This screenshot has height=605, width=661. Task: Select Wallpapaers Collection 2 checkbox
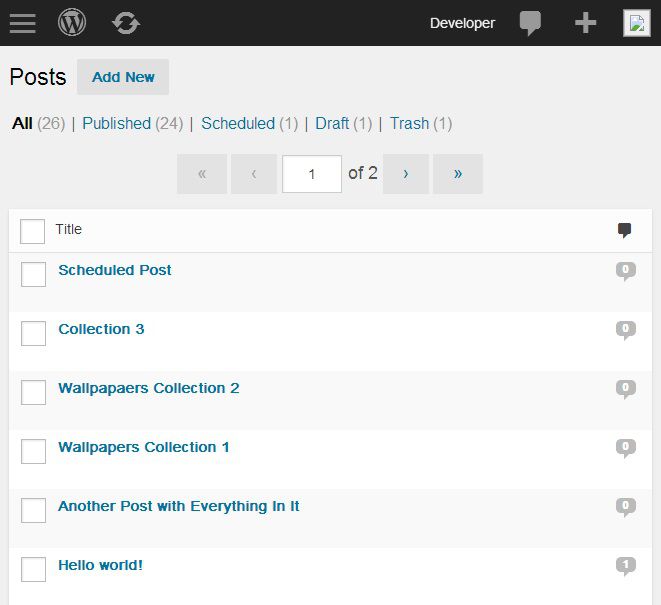33,392
